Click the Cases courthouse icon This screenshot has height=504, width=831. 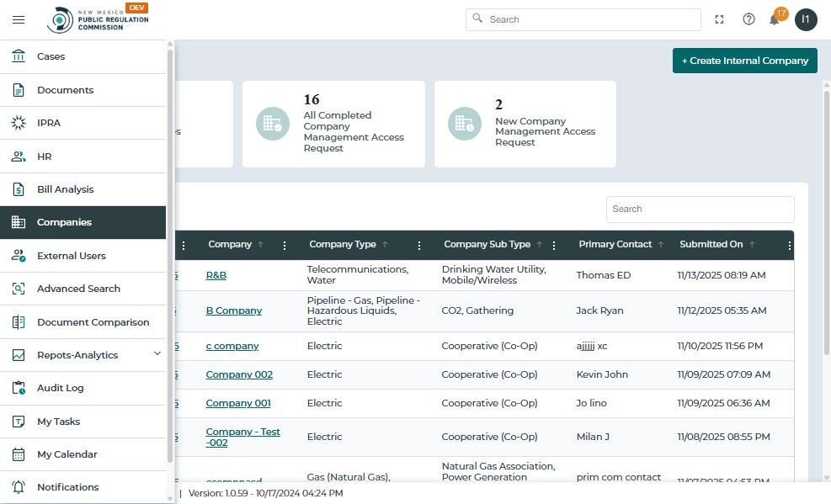[19, 56]
